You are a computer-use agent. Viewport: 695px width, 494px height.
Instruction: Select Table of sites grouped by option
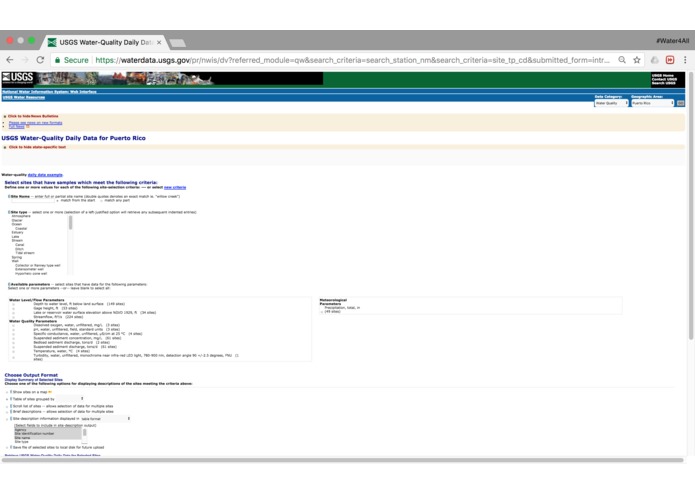[x=7, y=399]
